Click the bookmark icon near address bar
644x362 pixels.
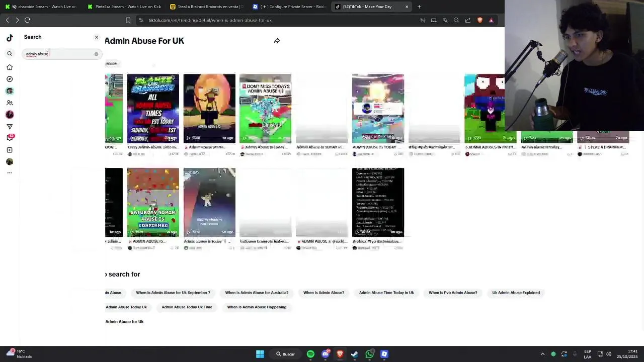coord(128,20)
